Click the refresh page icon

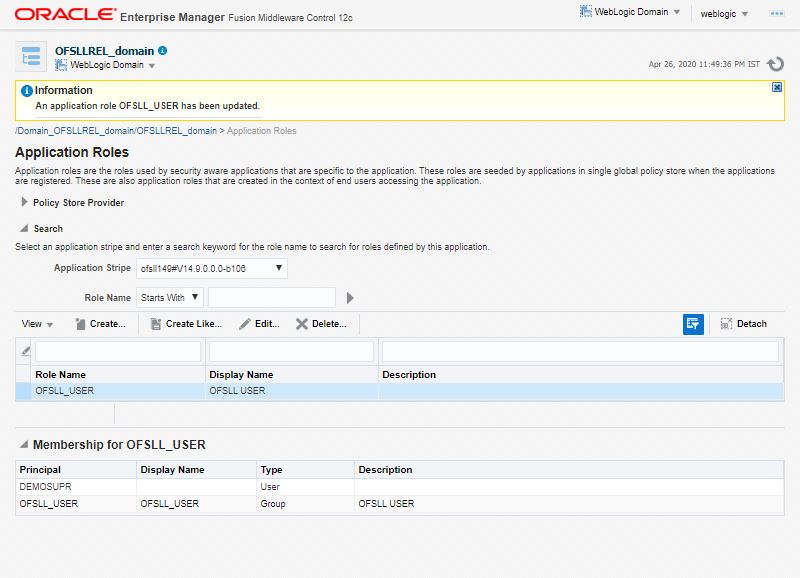(x=776, y=64)
